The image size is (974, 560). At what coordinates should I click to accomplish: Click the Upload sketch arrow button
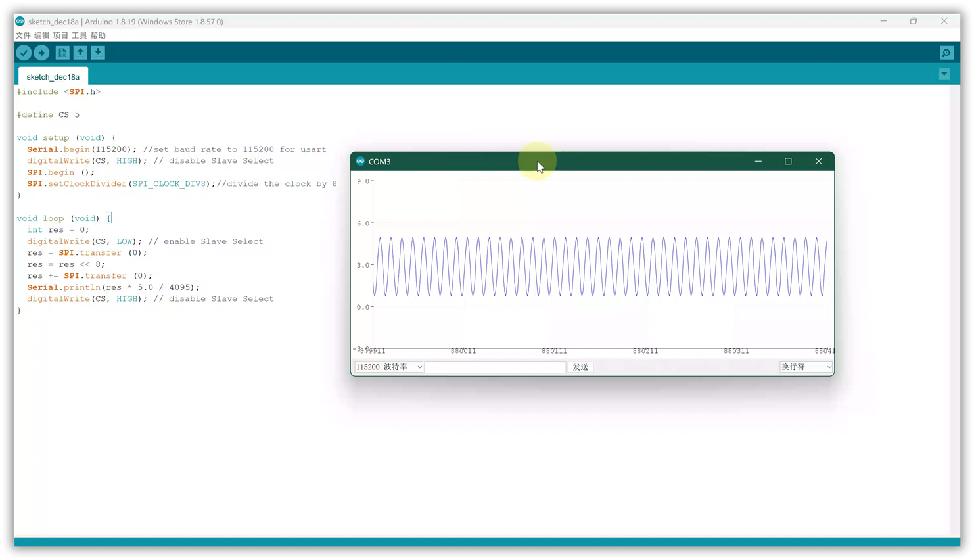pyautogui.click(x=41, y=53)
